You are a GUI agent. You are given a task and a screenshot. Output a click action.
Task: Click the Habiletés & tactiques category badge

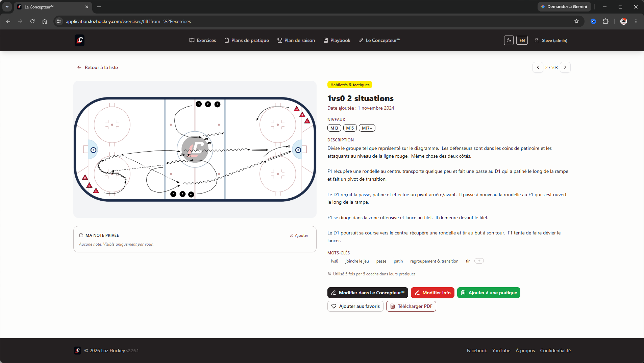tap(350, 85)
